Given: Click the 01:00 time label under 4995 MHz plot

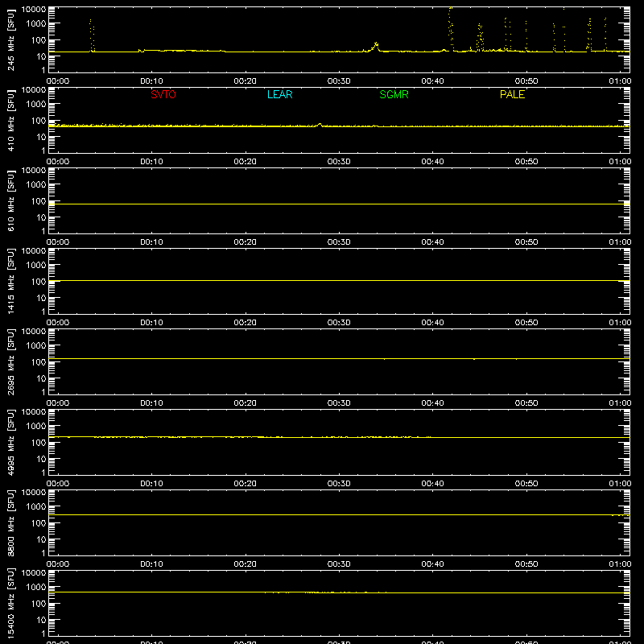Looking at the screenshot, I should (x=620, y=484).
